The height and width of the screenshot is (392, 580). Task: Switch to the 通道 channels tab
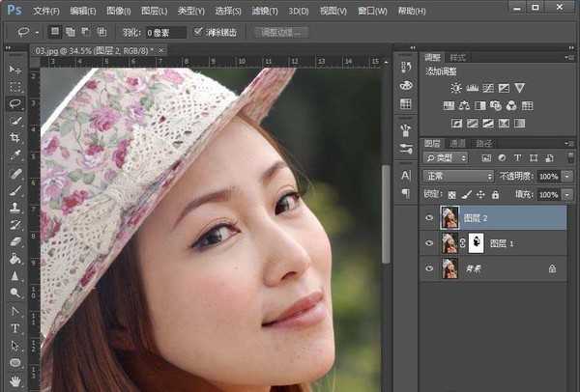pyautogui.click(x=457, y=142)
